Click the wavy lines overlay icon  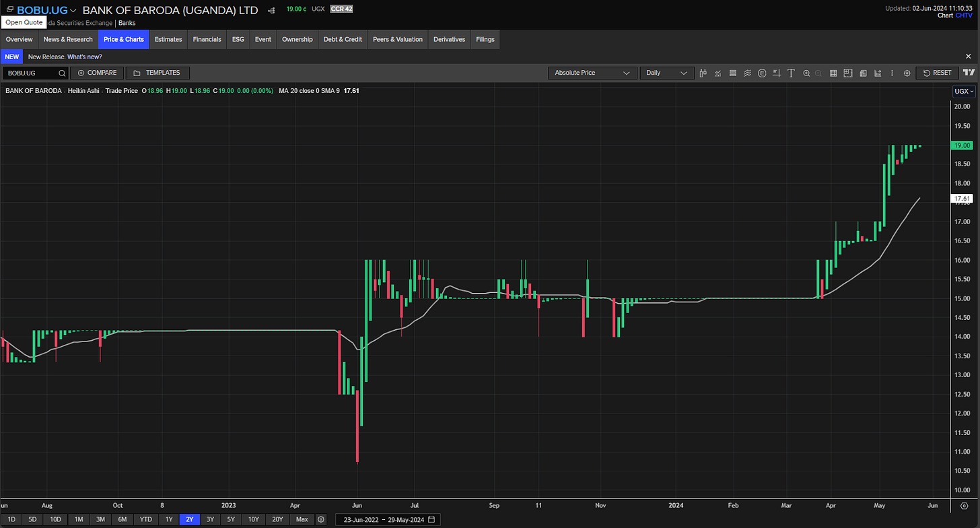748,73
